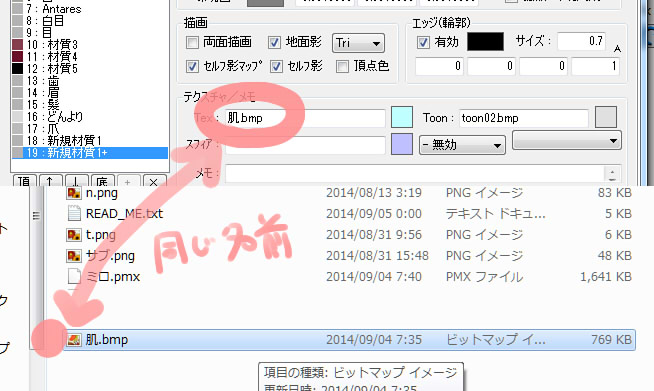Select the t.png file icon
The height and width of the screenshot is (391, 654).
[74, 235]
